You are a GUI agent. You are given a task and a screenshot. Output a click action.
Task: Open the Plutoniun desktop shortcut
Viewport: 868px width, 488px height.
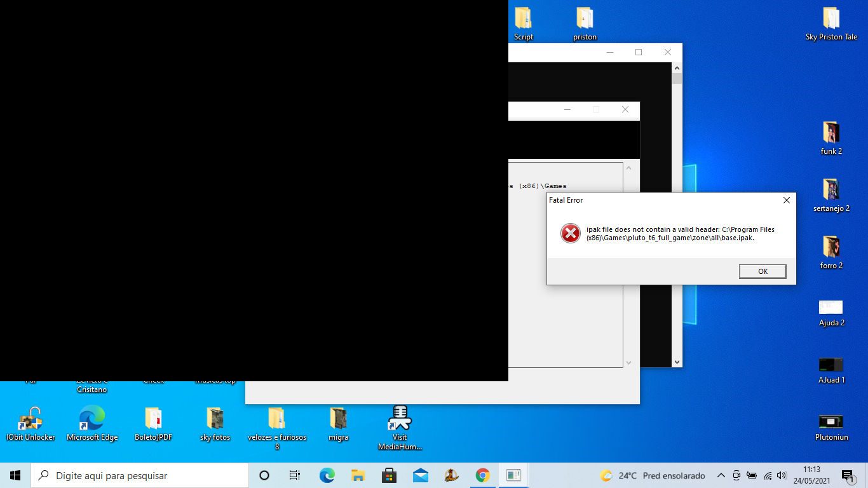click(x=831, y=427)
